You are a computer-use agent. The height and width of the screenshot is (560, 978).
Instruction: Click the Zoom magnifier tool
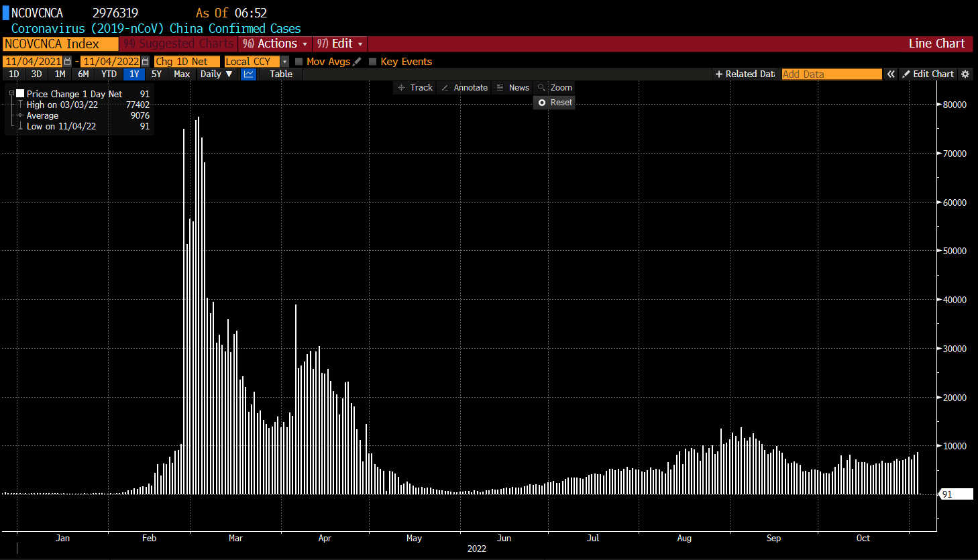tap(555, 88)
